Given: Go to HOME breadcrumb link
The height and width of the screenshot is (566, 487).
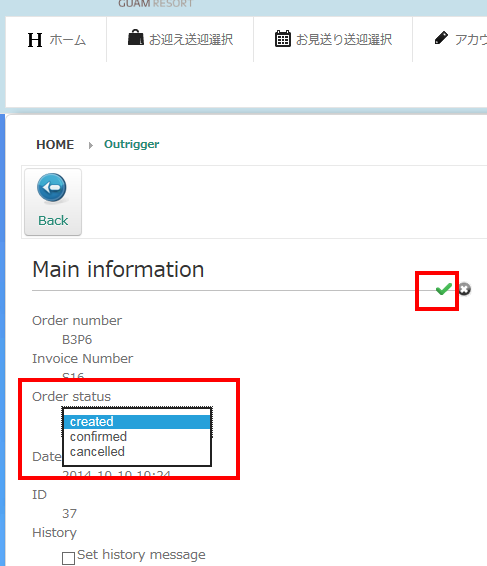Looking at the screenshot, I should pos(55,144).
